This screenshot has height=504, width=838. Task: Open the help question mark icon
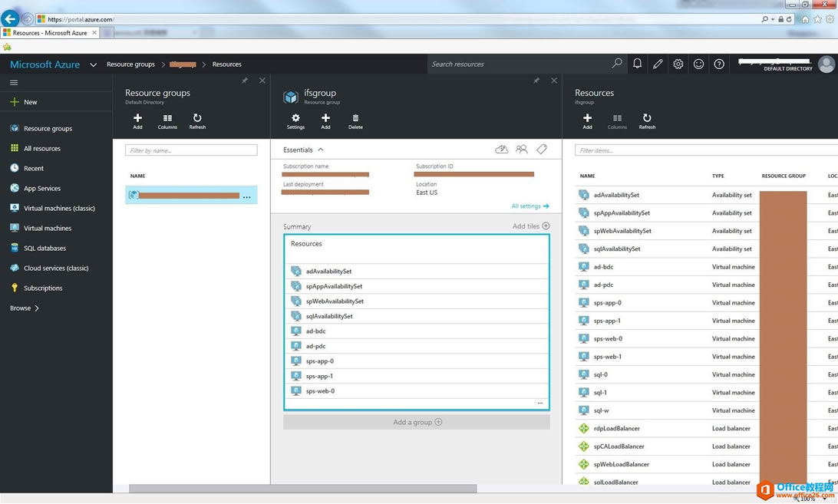pos(719,64)
